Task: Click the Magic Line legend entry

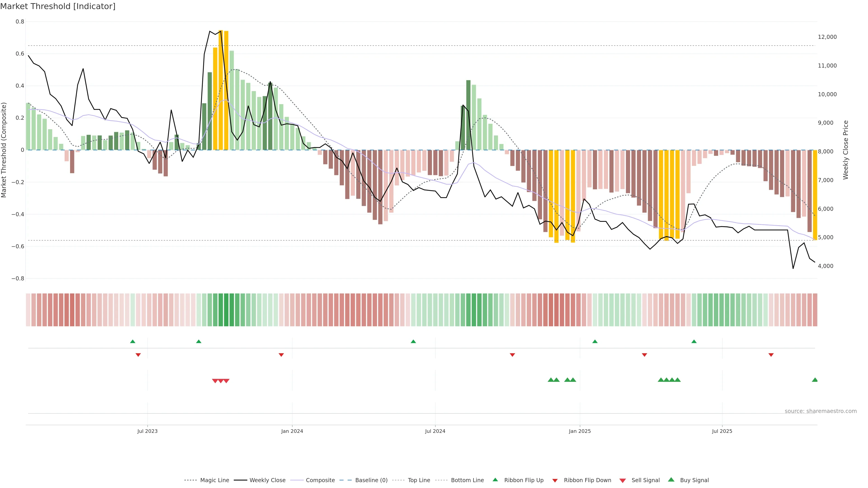Action: [x=214, y=480]
